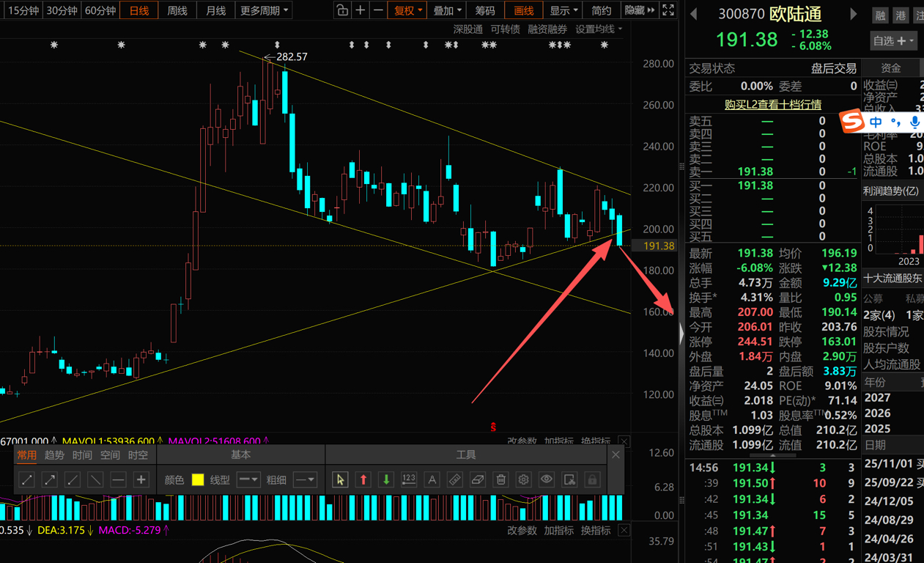This screenshot has width=924, height=563.
Task: Click the 14:56 trade tick row
Action: pos(772,468)
